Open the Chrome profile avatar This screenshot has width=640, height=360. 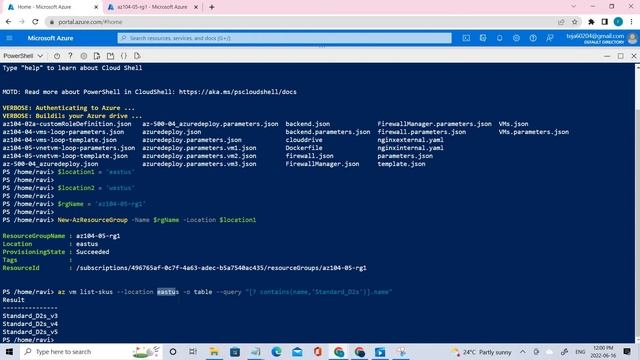point(618,22)
